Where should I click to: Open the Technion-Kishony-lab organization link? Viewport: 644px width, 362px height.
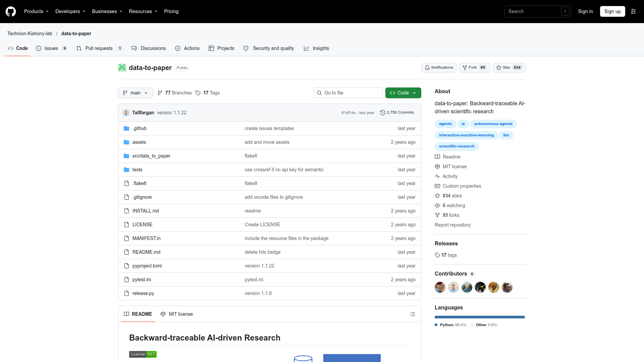tap(30, 34)
